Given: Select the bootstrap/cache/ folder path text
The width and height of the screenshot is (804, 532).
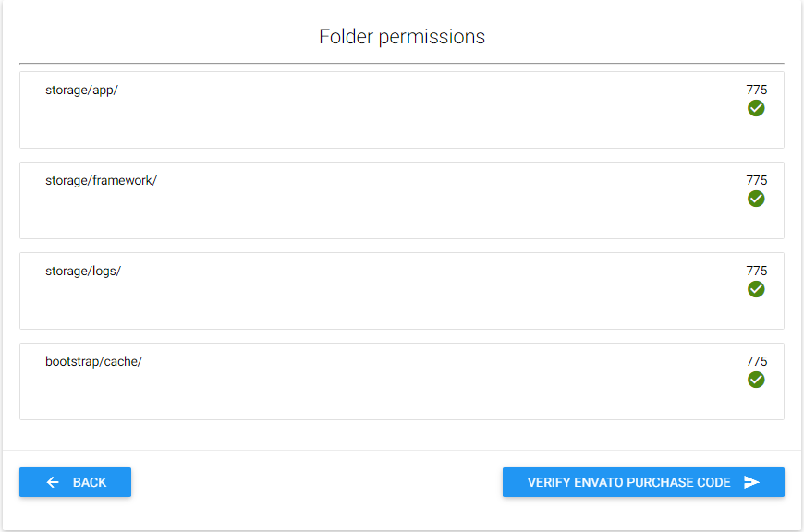Looking at the screenshot, I should coord(93,361).
